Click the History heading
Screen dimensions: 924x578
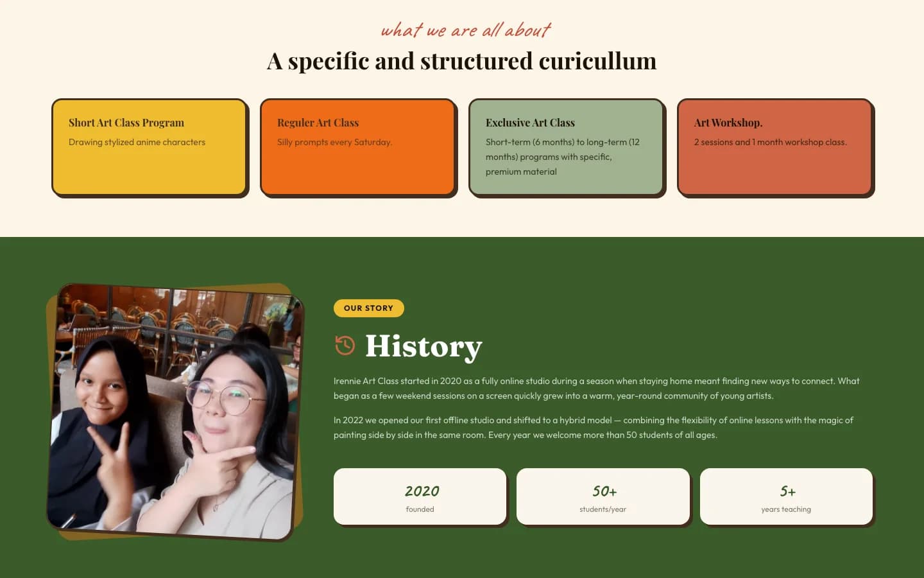coord(424,346)
